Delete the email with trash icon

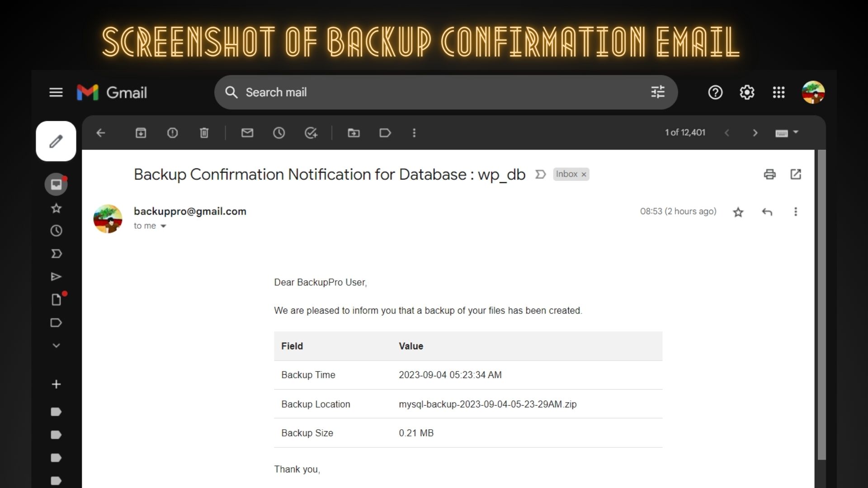[x=204, y=133]
